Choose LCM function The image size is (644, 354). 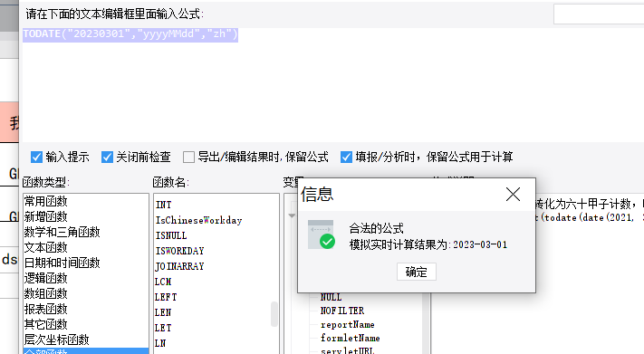tap(163, 282)
